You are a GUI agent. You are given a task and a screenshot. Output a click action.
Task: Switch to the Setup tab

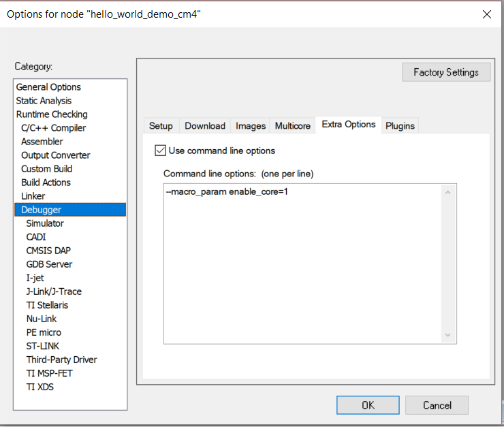[161, 126]
